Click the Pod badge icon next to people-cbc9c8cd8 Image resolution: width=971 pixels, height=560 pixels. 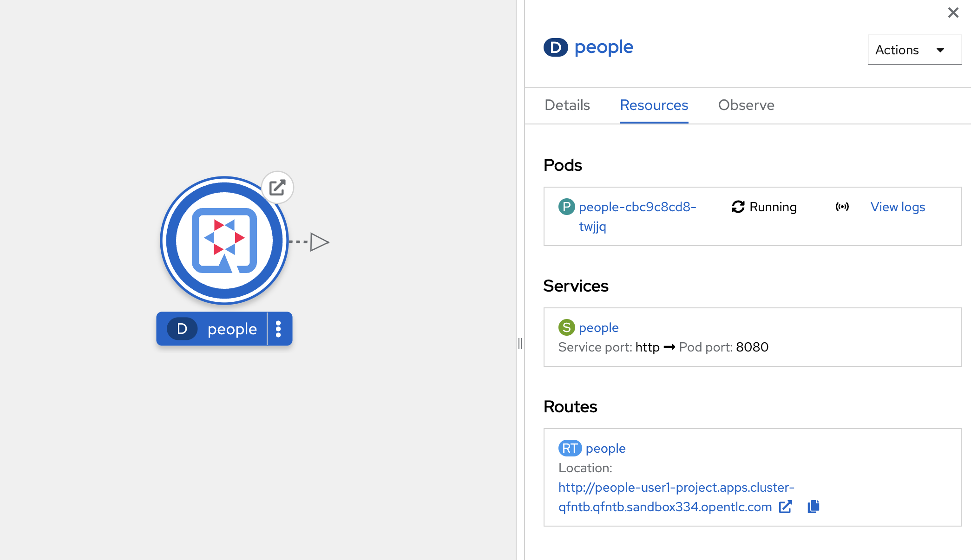point(566,207)
